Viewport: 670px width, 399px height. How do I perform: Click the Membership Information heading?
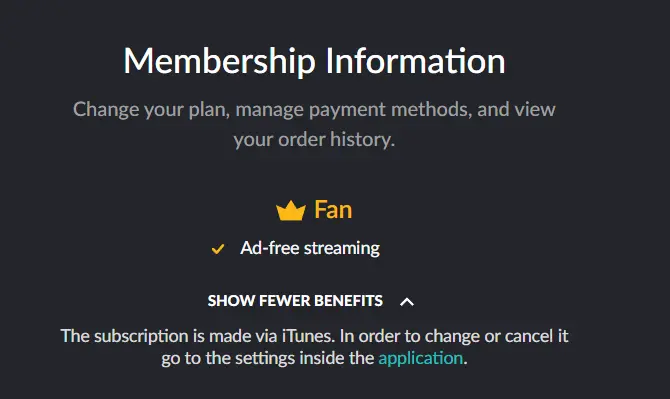(314, 61)
